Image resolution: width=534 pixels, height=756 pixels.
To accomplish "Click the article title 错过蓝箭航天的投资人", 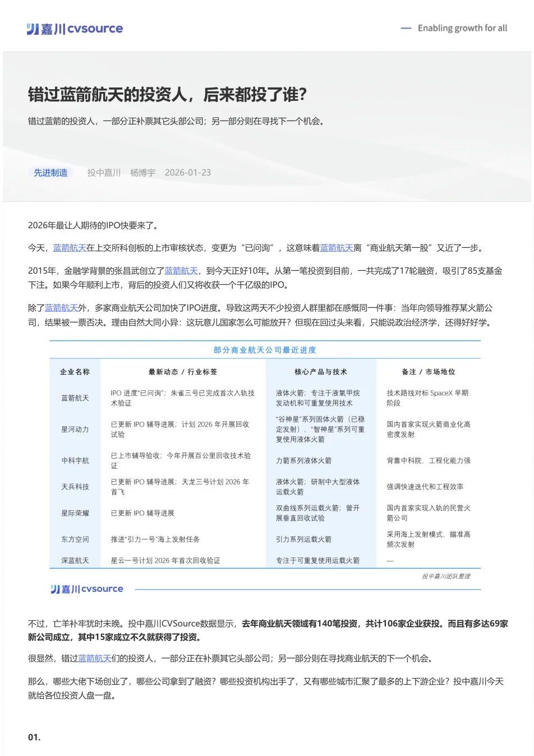I will point(168,95).
